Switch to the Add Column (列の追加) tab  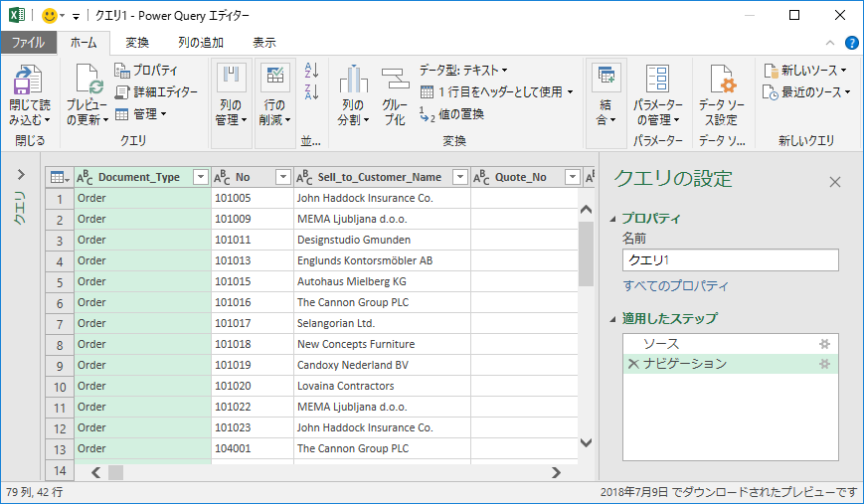201,43
